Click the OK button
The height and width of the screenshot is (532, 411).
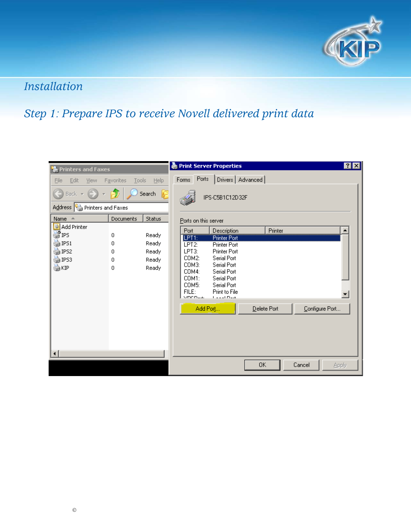pyautogui.click(x=262, y=365)
